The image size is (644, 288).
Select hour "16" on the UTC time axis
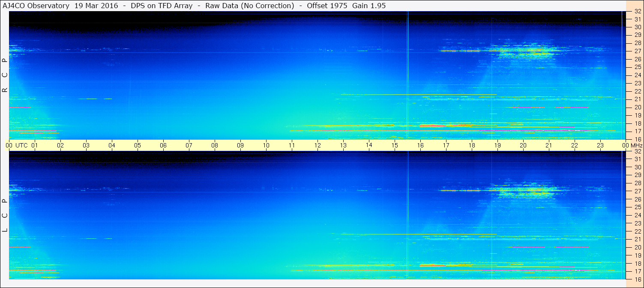(420, 145)
